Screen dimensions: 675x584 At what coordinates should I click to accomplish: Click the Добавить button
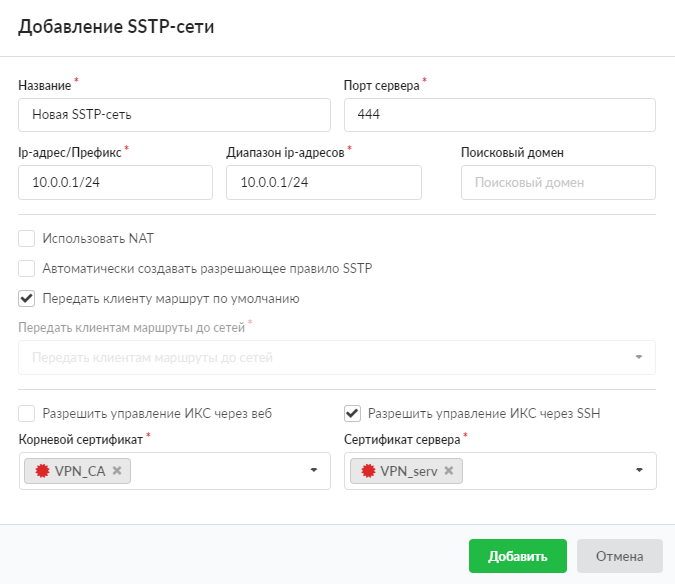[517, 556]
